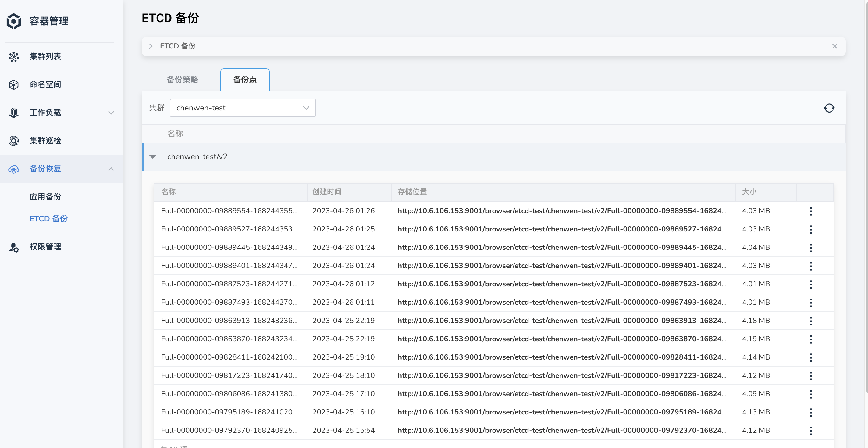Open storage link for Full-00000000-09792370
The image size is (868, 448).
point(562,430)
